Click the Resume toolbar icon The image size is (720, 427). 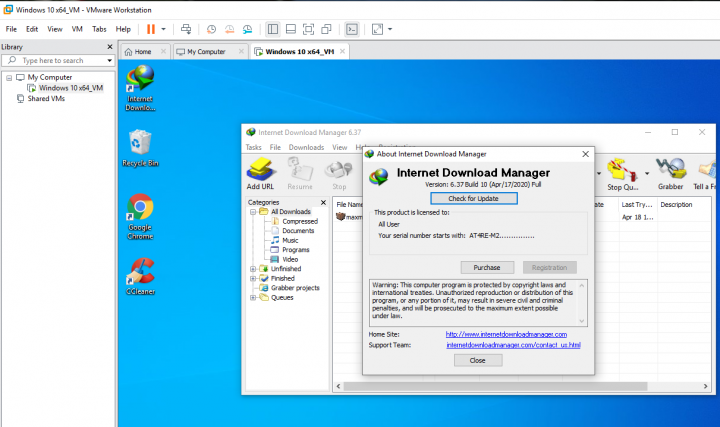pos(300,174)
